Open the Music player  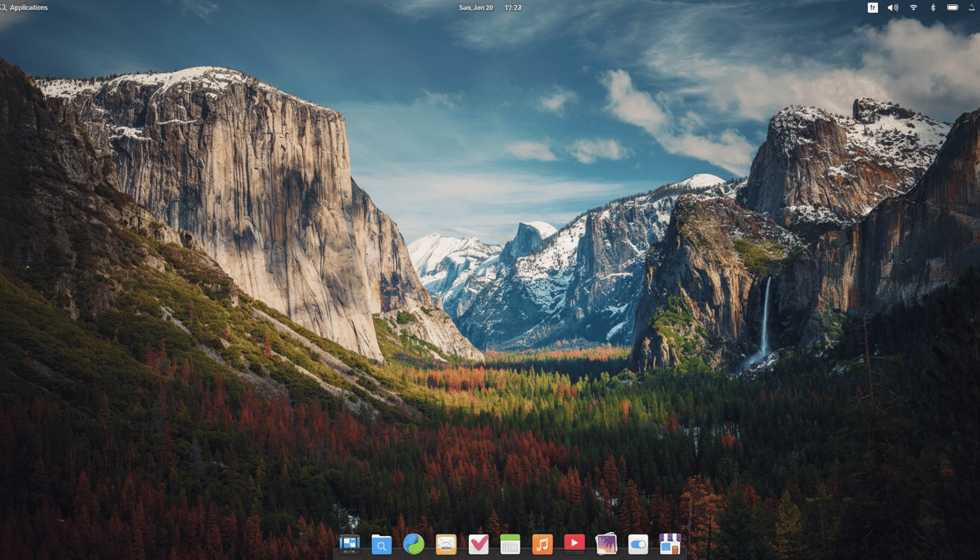542,544
